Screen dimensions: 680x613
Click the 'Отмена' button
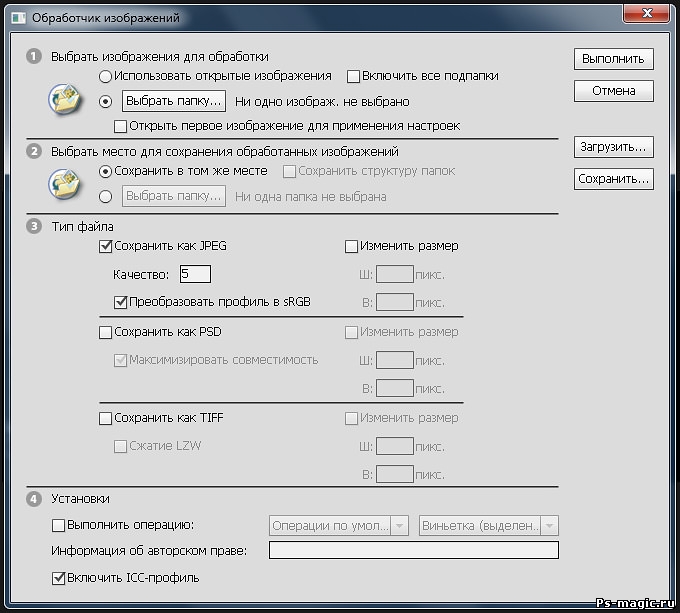point(613,91)
